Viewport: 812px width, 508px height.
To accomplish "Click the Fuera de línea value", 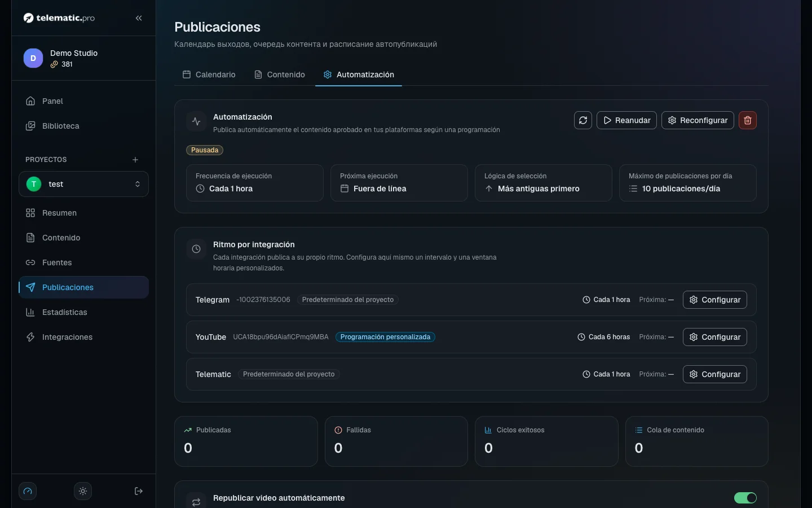I will point(380,189).
